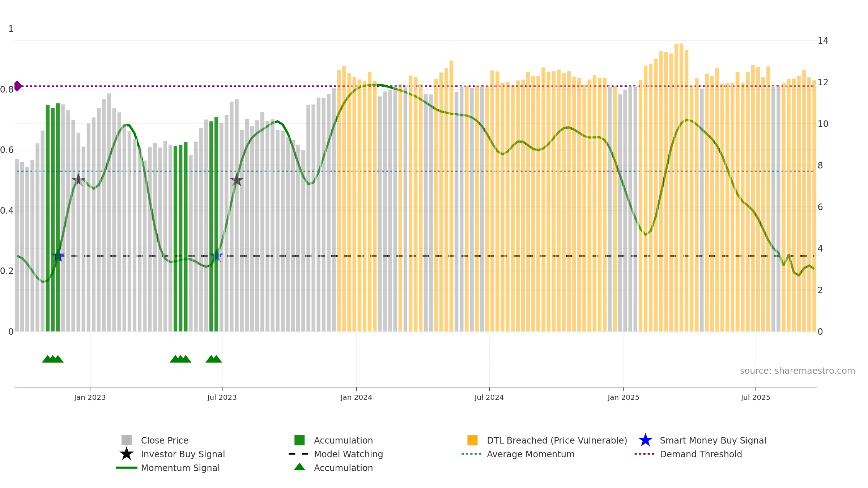
Task: Click the black star marker after Jul 2023
Action: click(x=237, y=180)
